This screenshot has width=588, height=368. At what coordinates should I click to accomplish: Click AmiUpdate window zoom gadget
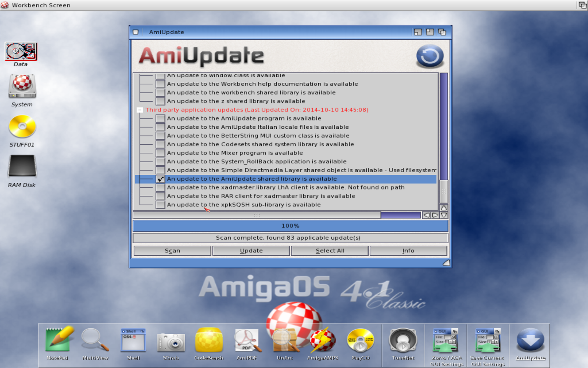point(430,32)
